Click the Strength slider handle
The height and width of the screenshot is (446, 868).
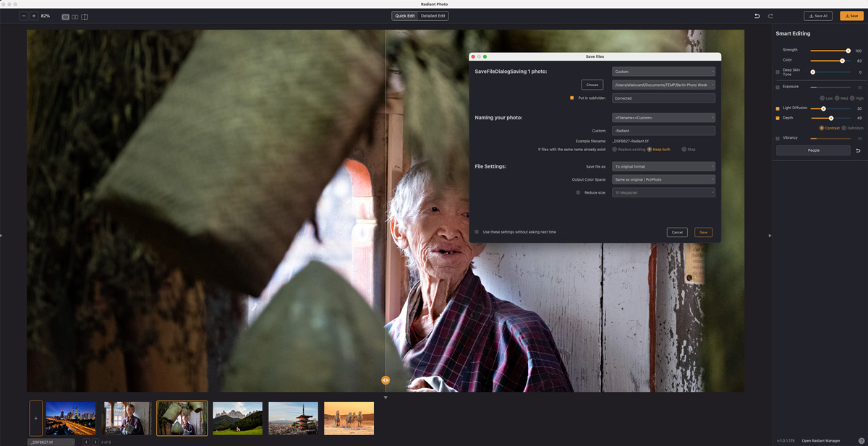tap(848, 51)
